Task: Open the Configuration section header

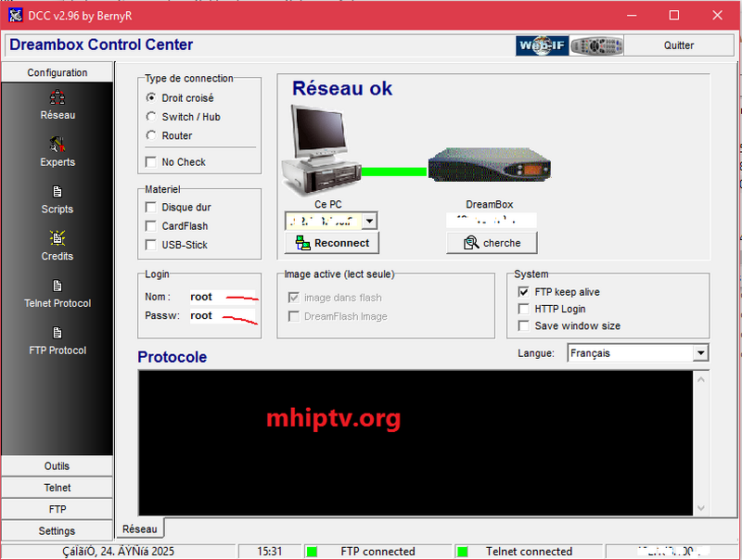Action: [x=58, y=72]
